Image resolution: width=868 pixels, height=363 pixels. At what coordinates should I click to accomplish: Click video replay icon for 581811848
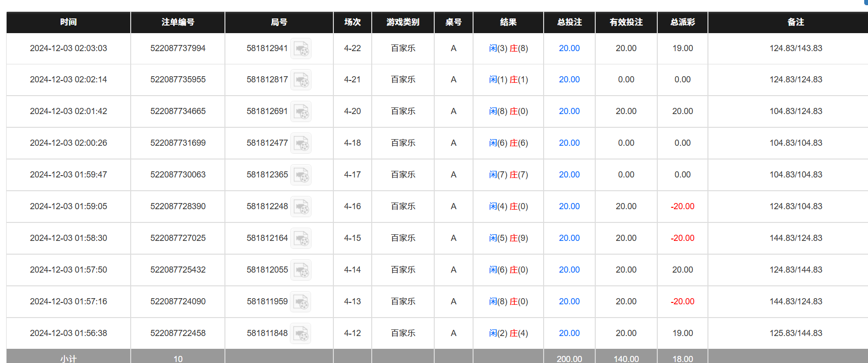(x=301, y=334)
